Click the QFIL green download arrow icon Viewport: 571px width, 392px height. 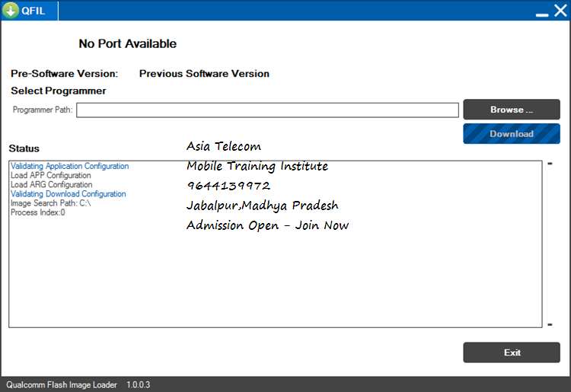(x=11, y=10)
